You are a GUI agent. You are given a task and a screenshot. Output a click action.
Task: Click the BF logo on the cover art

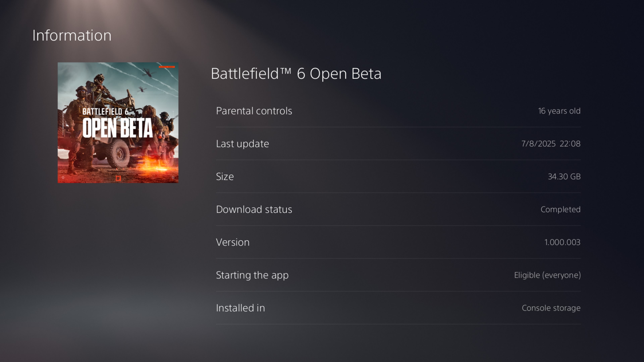point(118,178)
